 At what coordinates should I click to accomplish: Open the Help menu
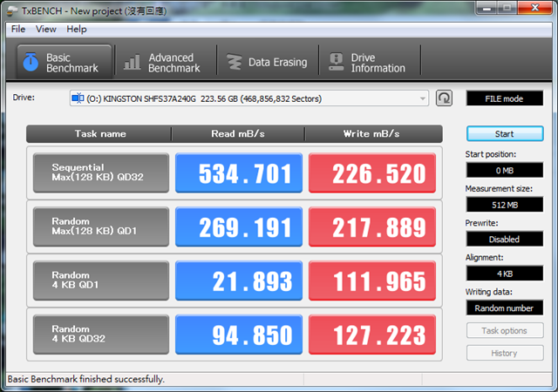77,29
